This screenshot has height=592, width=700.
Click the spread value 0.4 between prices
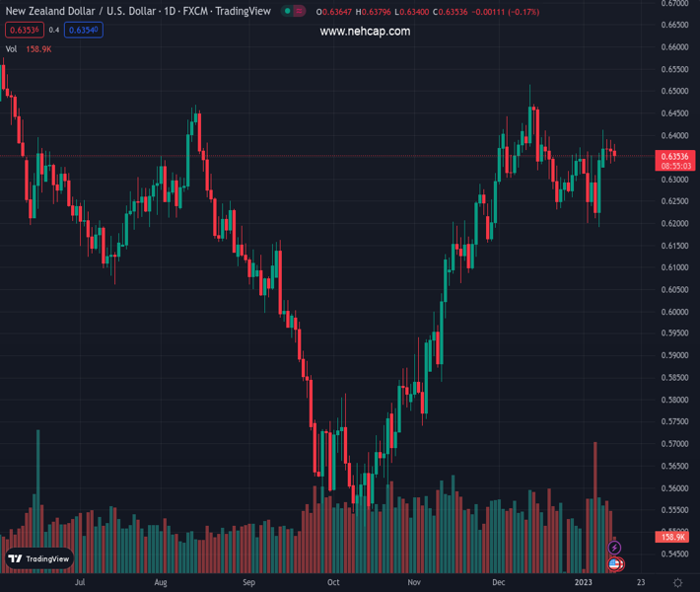53,30
